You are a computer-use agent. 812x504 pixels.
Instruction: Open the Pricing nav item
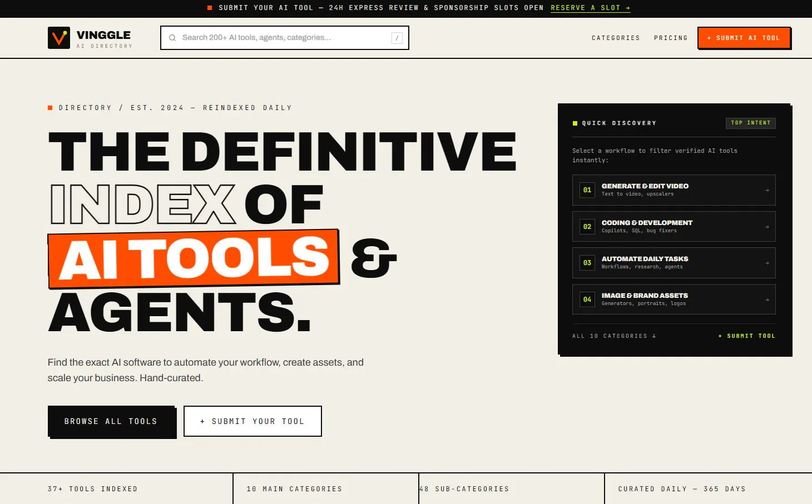point(671,38)
